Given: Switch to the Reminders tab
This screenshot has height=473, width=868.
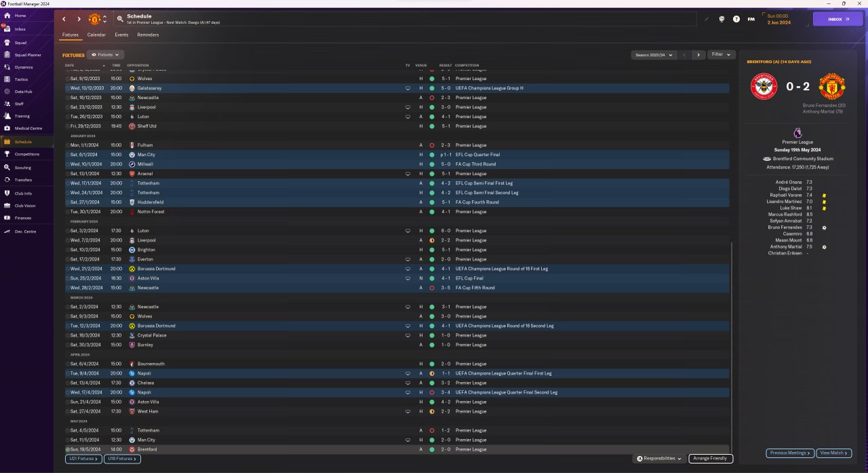Looking at the screenshot, I should point(148,35).
